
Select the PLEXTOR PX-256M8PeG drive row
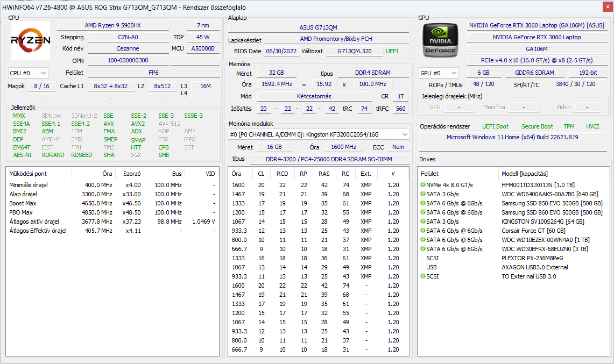coord(514,258)
